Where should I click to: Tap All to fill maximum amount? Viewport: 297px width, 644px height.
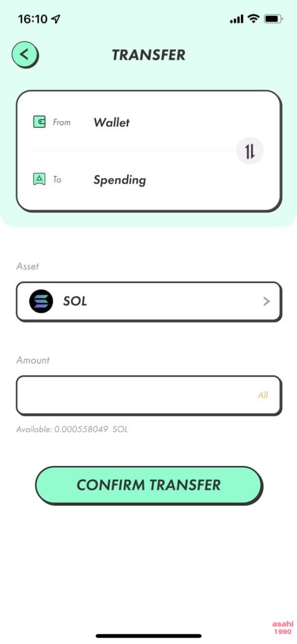coord(263,396)
